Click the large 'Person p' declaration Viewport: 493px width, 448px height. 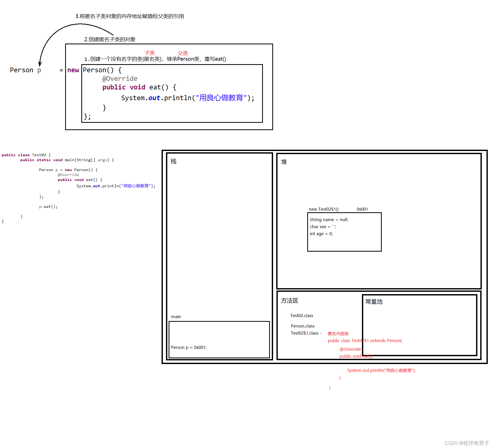[26, 70]
